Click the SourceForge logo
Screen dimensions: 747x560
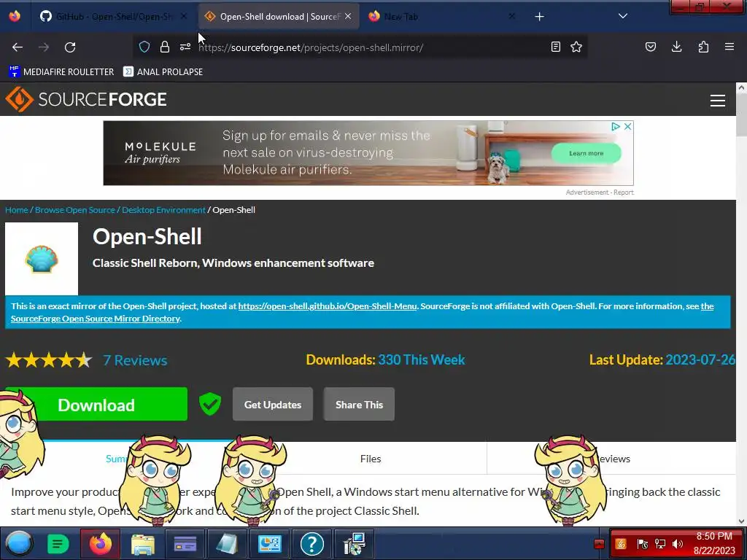pos(86,99)
